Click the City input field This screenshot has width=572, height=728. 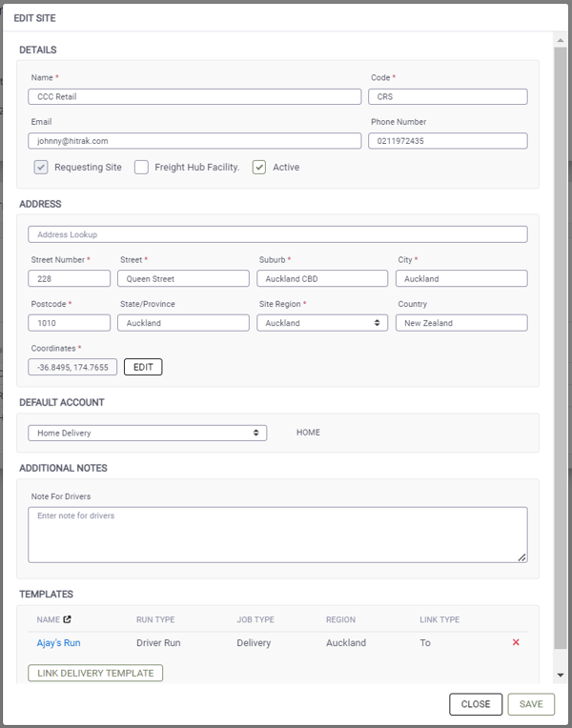[x=461, y=278]
